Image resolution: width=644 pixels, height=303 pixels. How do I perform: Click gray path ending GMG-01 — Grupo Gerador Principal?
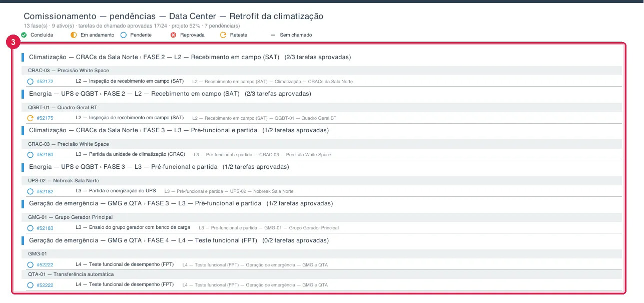269,228
